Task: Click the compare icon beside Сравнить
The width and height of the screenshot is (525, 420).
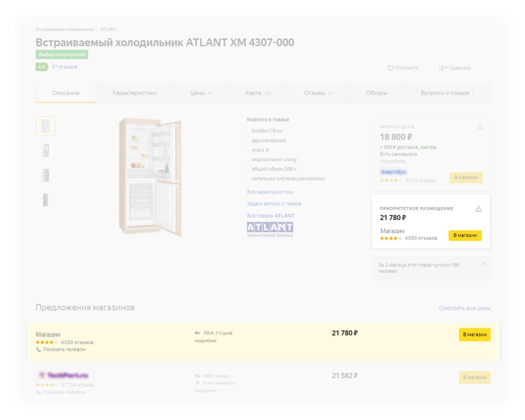Action: 443,68
